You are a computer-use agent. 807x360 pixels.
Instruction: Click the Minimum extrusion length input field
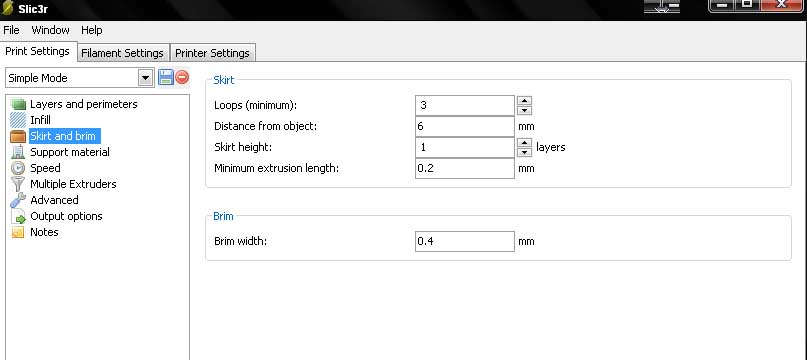[x=465, y=168]
